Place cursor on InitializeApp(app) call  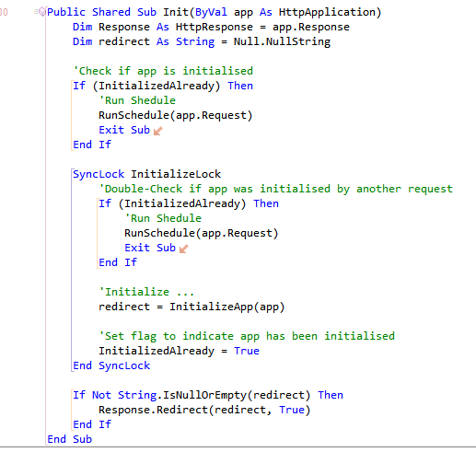click(227, 307)
